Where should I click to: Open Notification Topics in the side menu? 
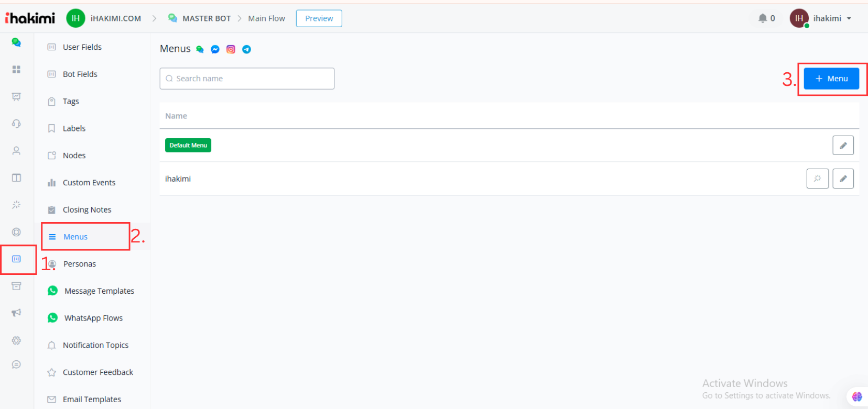tap(95, 346)
